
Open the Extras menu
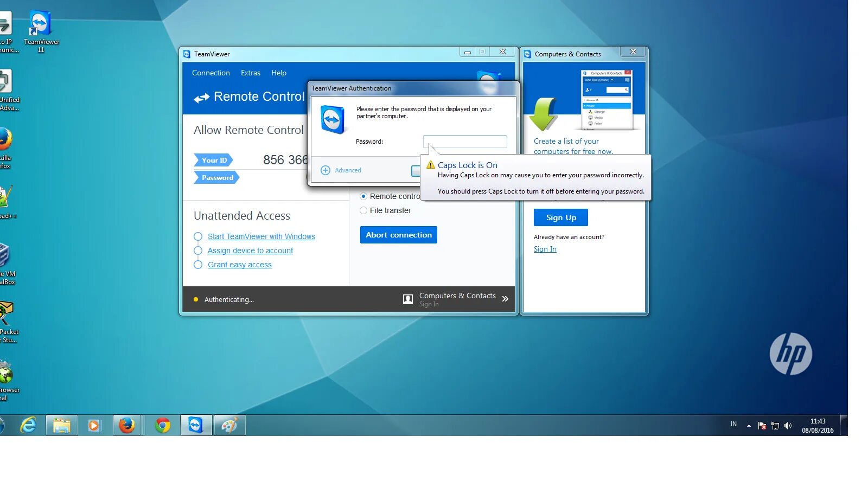[250, 73]
